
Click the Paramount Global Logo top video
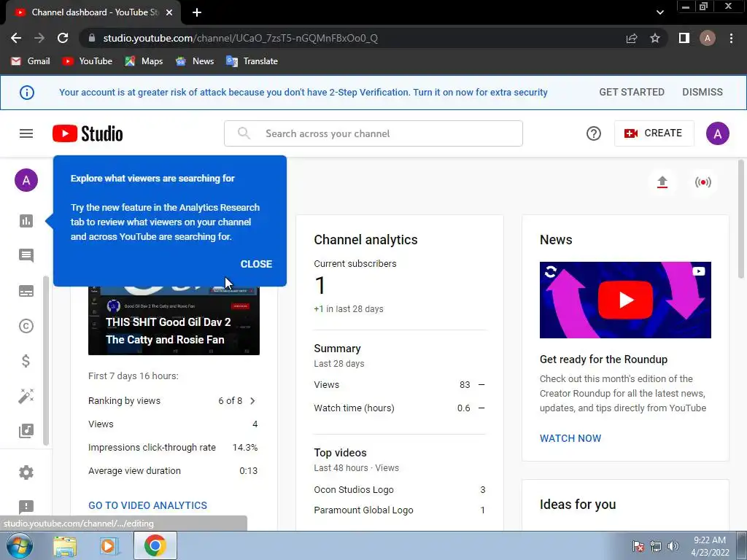point(363,510)
